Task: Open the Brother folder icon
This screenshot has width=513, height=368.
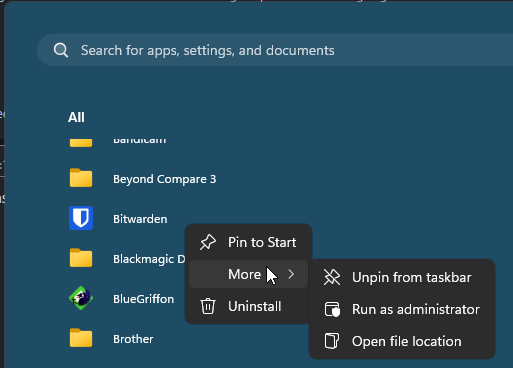Action: point(81,338)
